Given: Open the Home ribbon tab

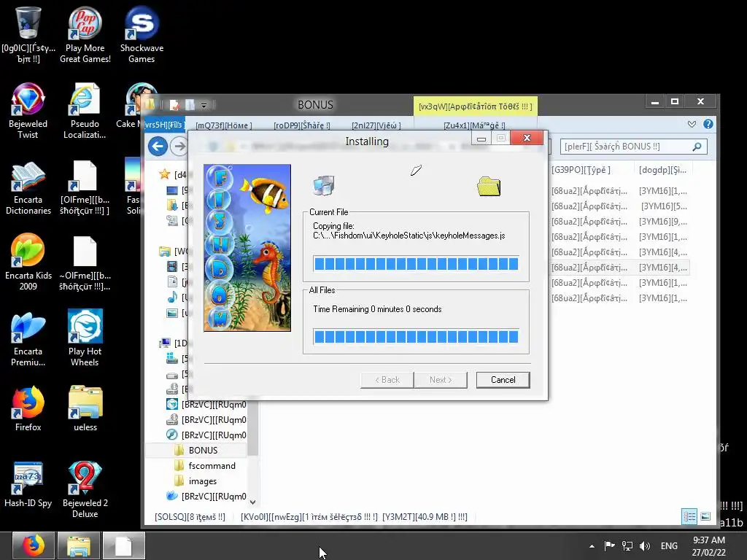Looking at the screenshot, I should [224, 125].
